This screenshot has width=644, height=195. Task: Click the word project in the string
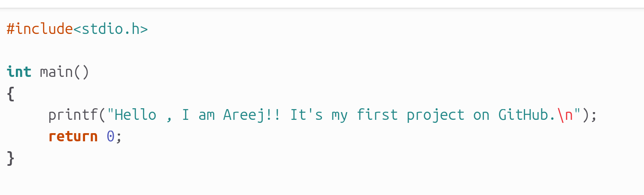[x=436, y=115]
